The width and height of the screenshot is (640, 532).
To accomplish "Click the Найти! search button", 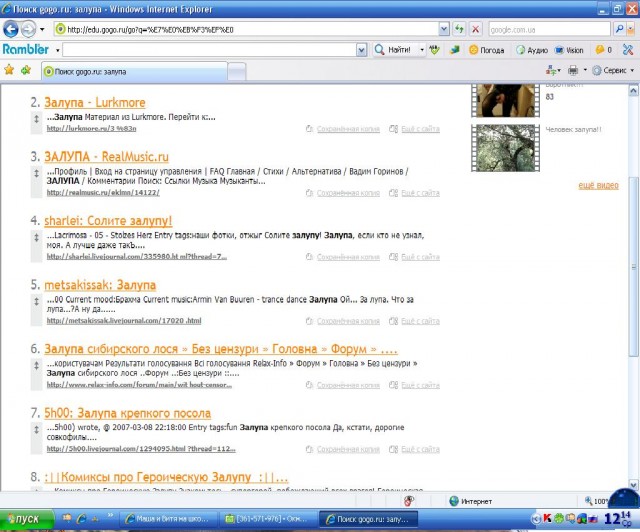I will 395,50.
